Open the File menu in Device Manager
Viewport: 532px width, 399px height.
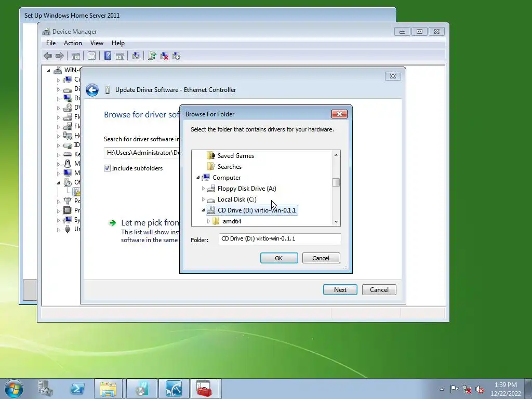[51, 43]
